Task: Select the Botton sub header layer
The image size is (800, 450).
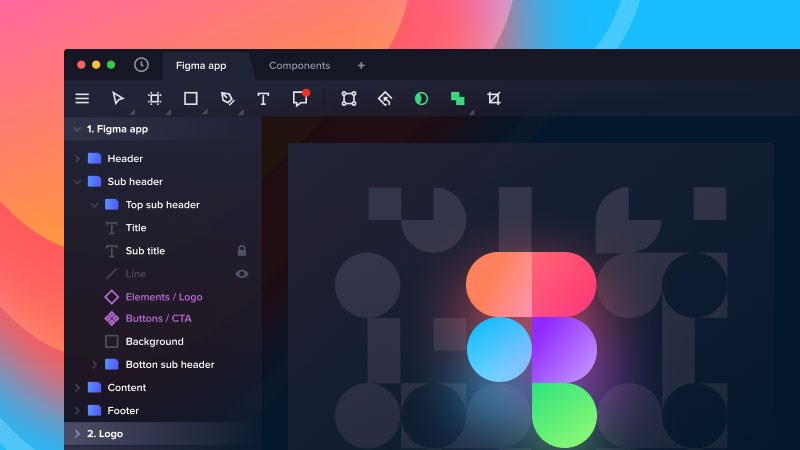Action: (170, 364)
